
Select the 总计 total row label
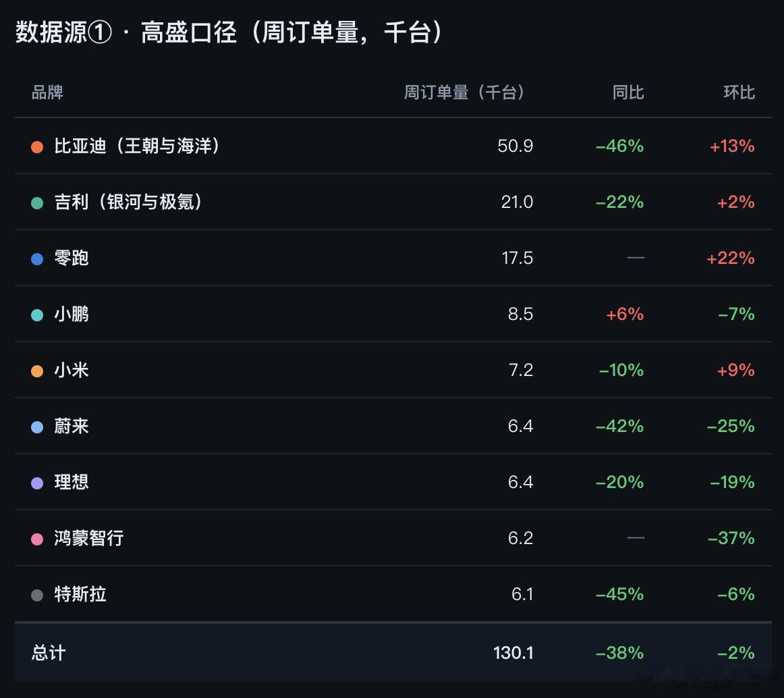49,653
